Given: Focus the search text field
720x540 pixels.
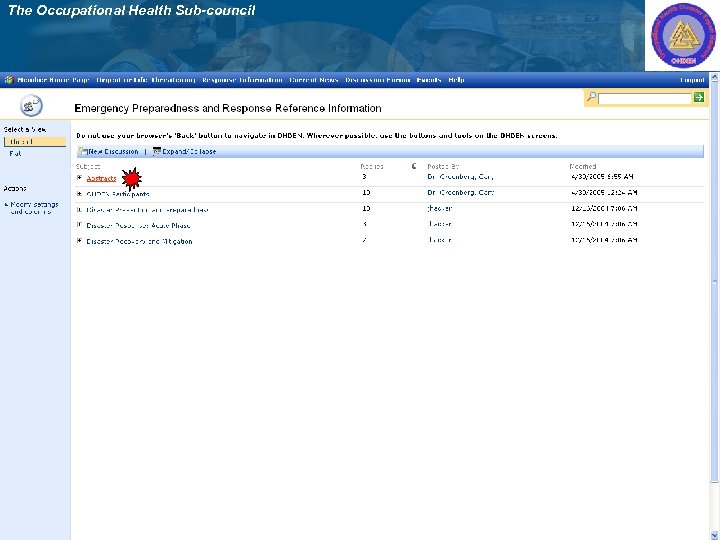Looking at the screenshot, I should click(645, 98).
